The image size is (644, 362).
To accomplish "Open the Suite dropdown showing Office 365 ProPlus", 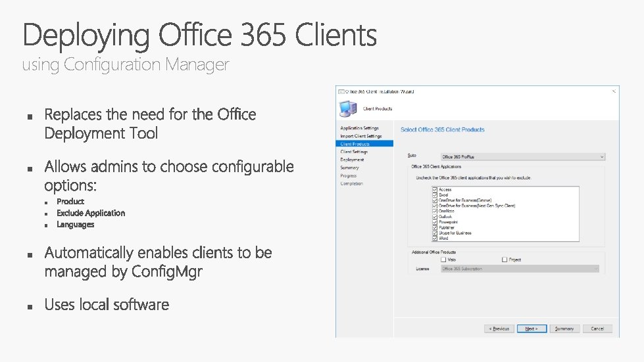I will click(523, 156).
